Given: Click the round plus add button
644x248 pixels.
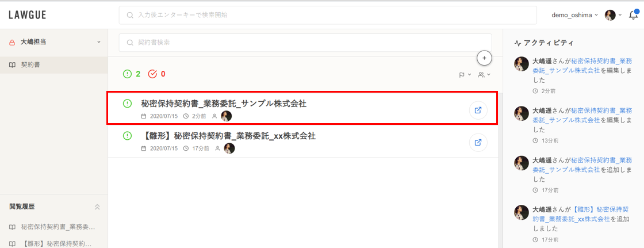Looking at the screenshot, I should click(x=484, y=58).
